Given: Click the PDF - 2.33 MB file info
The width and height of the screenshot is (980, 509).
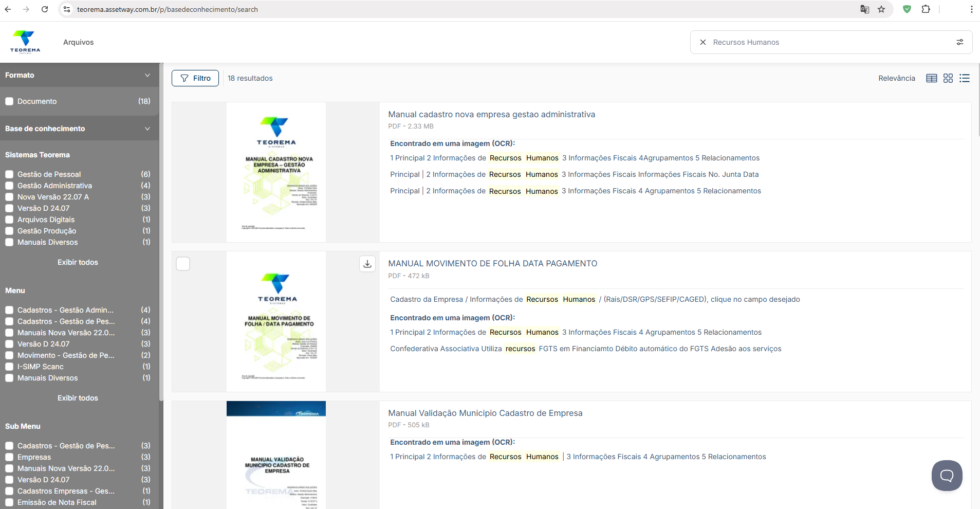Looking at the screenshot, I should [411, 126].
